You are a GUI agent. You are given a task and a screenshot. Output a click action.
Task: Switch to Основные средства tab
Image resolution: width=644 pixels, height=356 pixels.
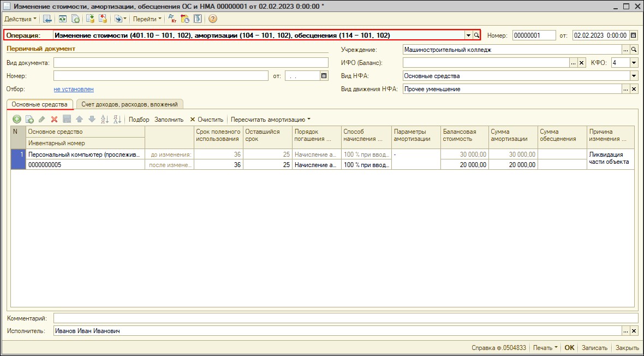tap(40, 104)
